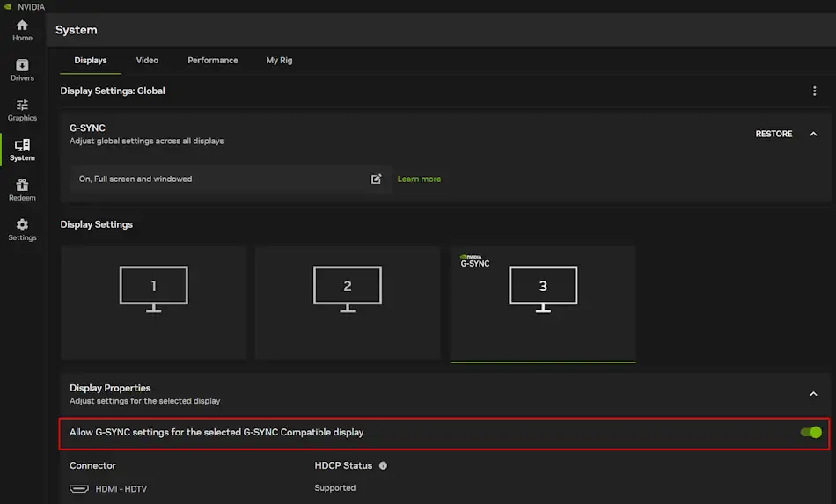This screenshot has height=504, width=836.
Task: Collapse the G-SYNC section chevron
Action: (813, 134)
